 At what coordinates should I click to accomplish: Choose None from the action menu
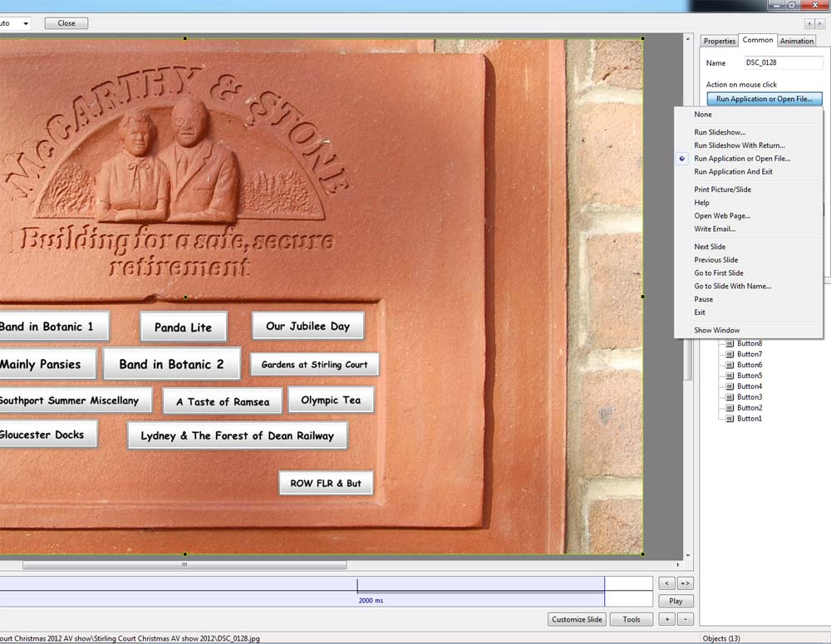(x=703, y=115)
